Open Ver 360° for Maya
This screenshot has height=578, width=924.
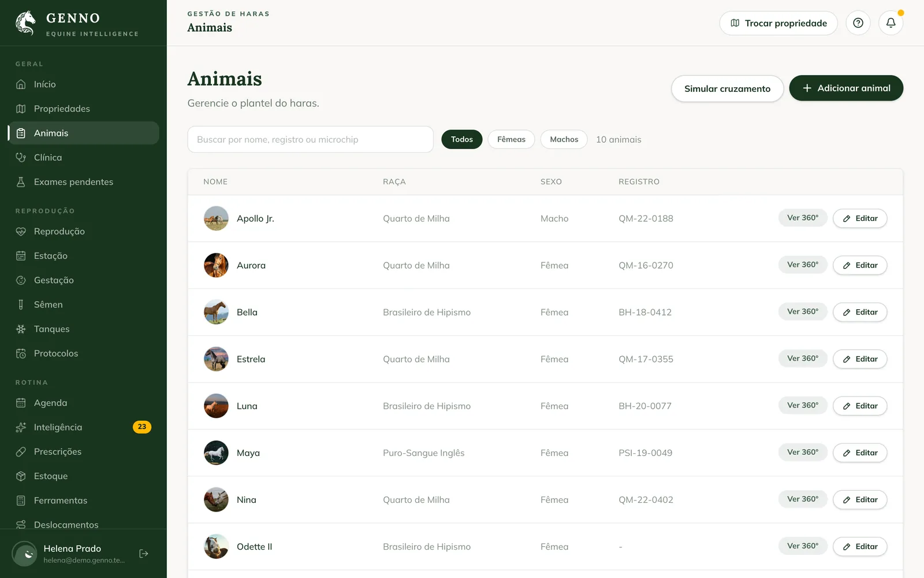(x=803, y=452)
